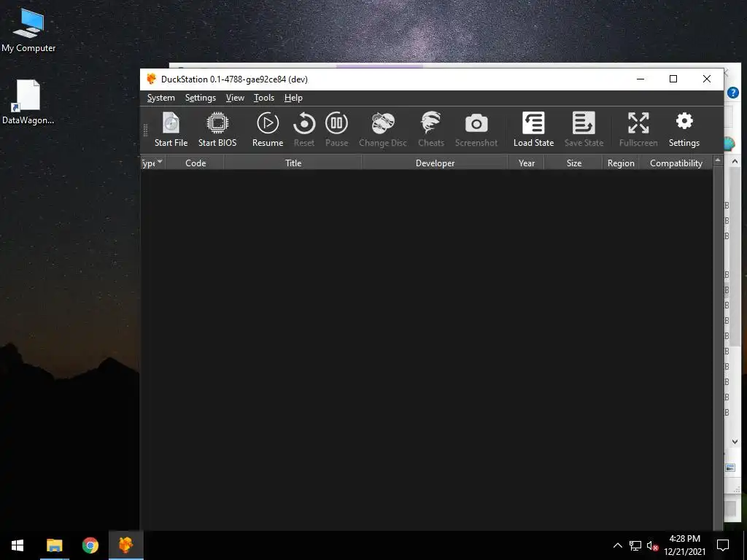The width and height of the screenshot is (747, 560).
Task: Open notification center icon
Action: pyautogui.click(x=723, y=545)
